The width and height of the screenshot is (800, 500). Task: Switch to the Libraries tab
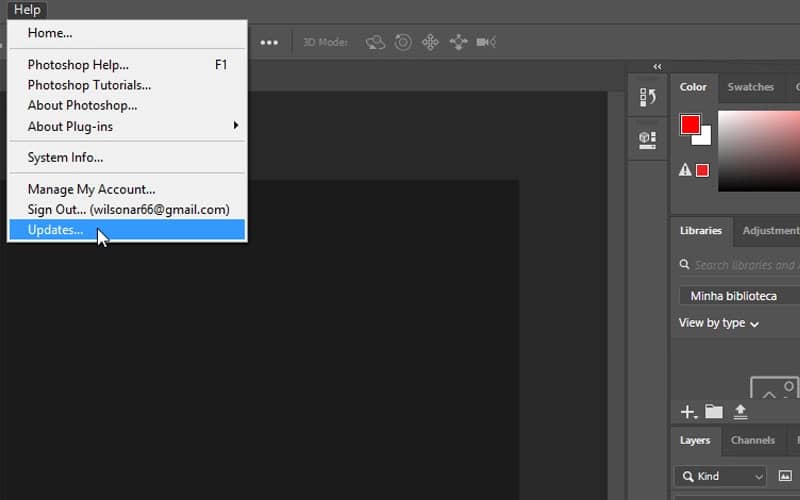point(701,231)
